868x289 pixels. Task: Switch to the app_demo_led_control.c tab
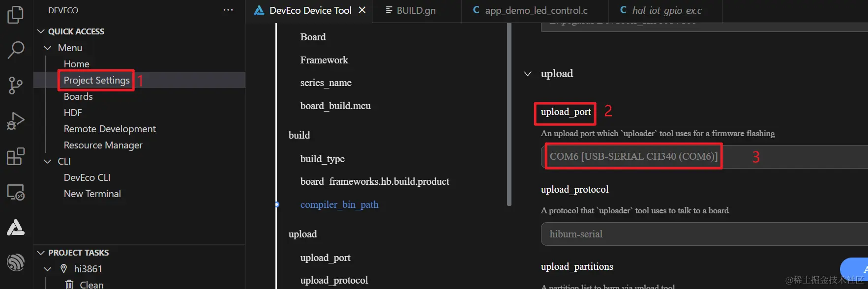coord(536,10)
